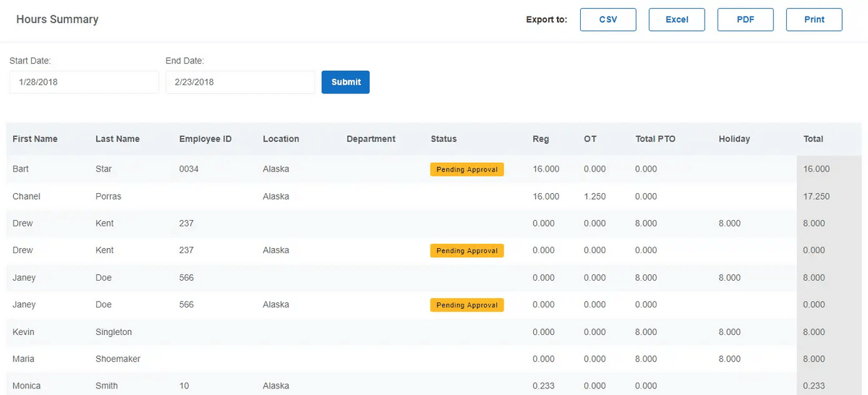Click Bart Star's Pending Approval badge

pyautogui.click(x=467, y=169)
